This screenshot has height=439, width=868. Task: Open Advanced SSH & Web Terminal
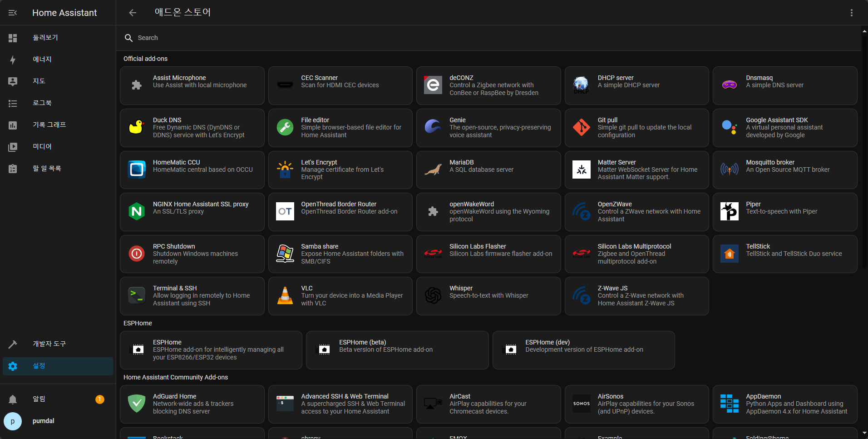tap(340, 404)
